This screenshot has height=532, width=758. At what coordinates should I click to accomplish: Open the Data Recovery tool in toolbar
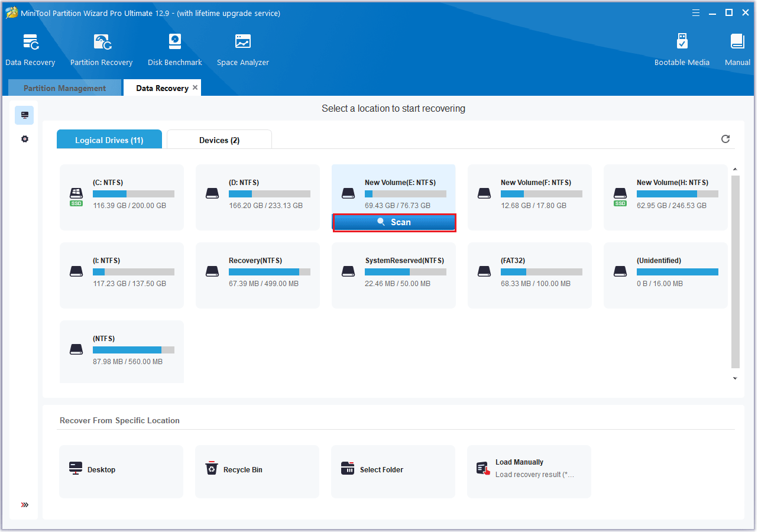30,50
